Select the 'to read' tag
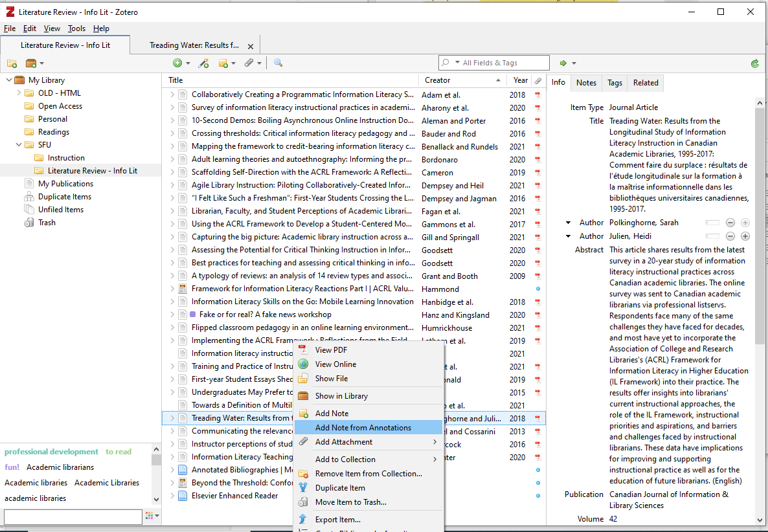This screenshot has width=768, height=532. click(x=119, y=452)
